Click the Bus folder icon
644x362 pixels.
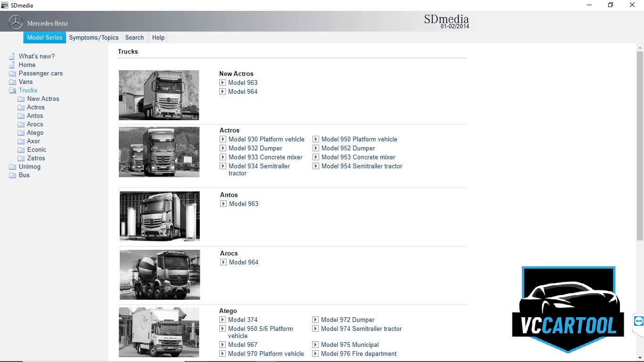12,175
